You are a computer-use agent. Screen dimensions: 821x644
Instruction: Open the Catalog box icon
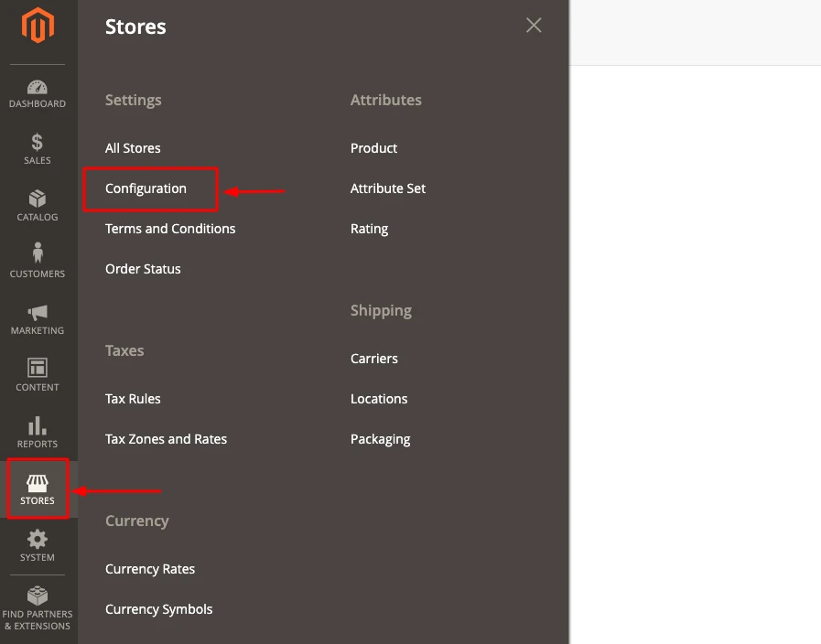(38, 199)
